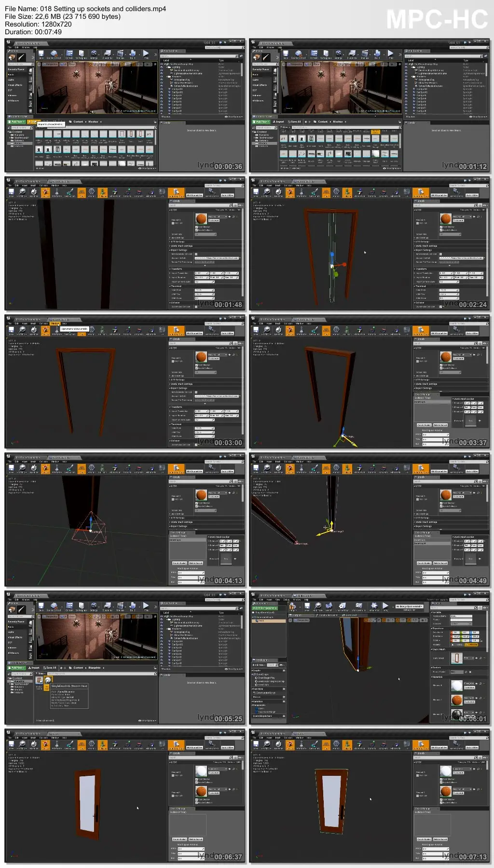Click Class Settings icon in 00:06:01 thumbnail

point(342,606)
